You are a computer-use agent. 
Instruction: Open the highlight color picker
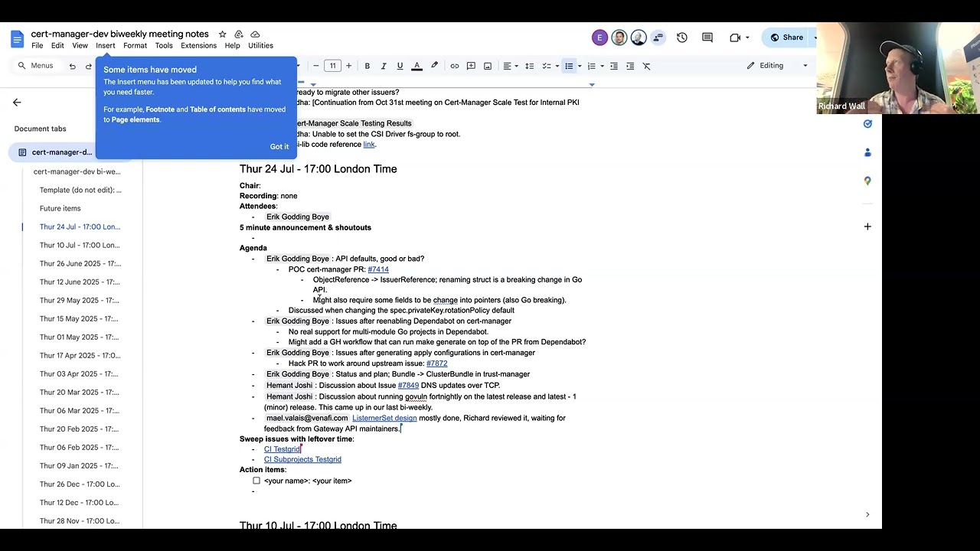click(434, 66)
